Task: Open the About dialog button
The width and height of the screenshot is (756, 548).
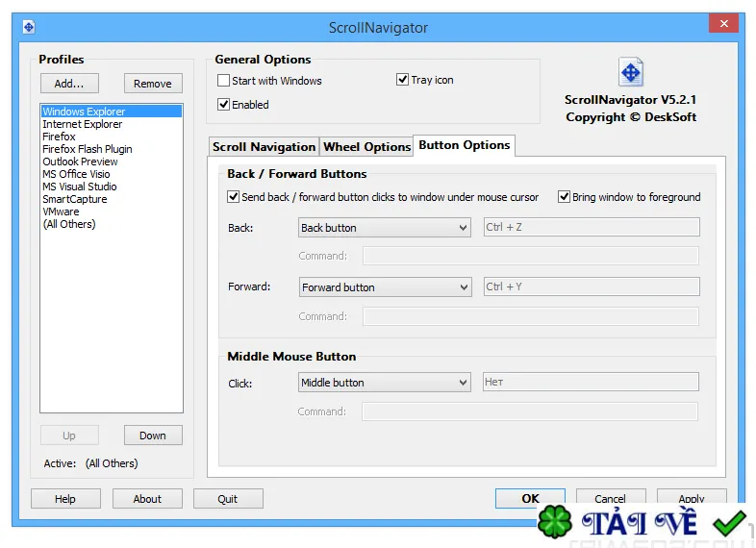Action: click(147, 499)
